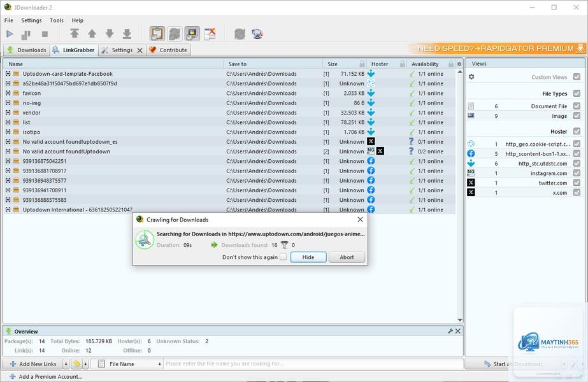This screenshot has width=588, height=382.
Task: Move selection to bottom arrow icon
Action: pyautogui.click(x=127, y=34)
